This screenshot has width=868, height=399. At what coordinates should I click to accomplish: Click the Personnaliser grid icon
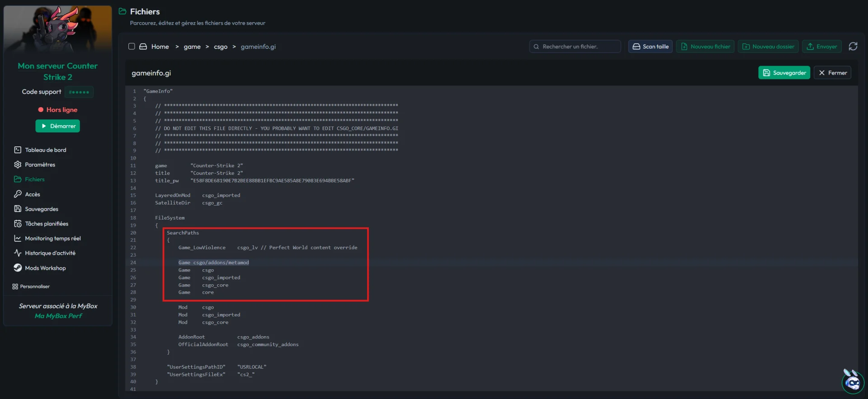(x=15, y=286)
